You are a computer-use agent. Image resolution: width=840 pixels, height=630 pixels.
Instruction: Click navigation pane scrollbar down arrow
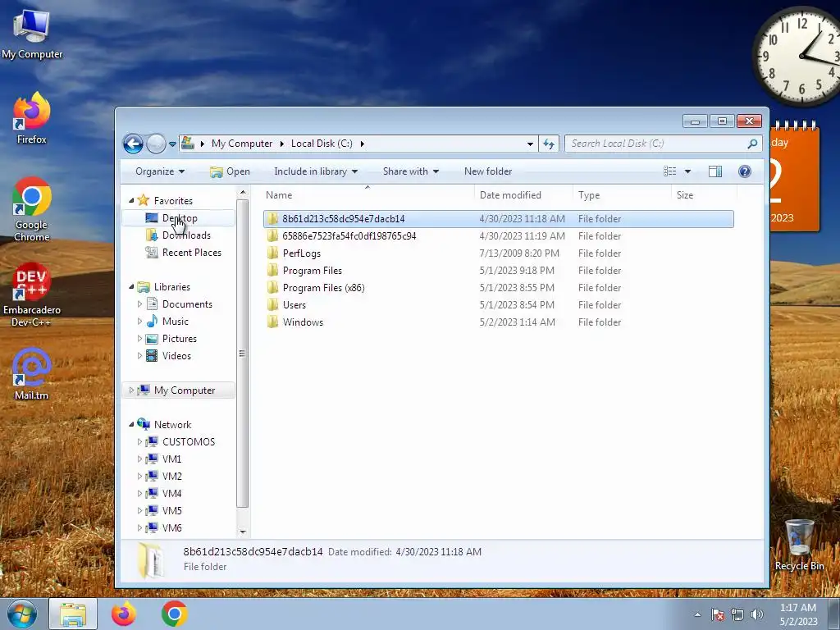(243, 532)
